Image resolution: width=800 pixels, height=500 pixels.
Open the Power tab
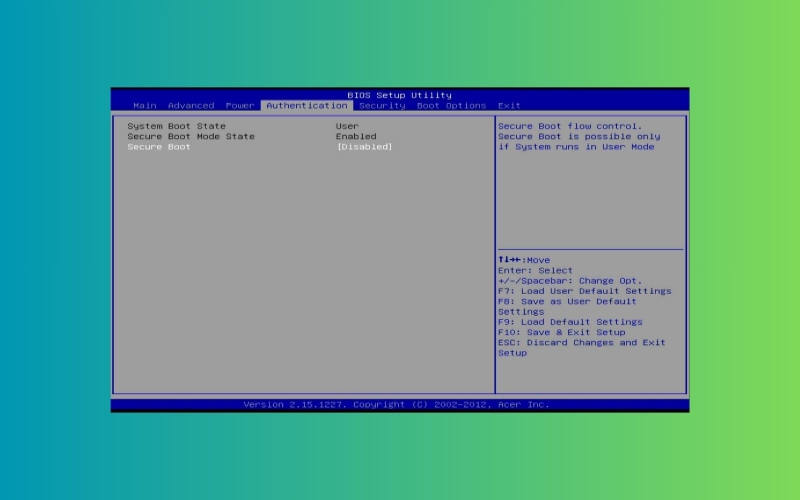point(240,106)
